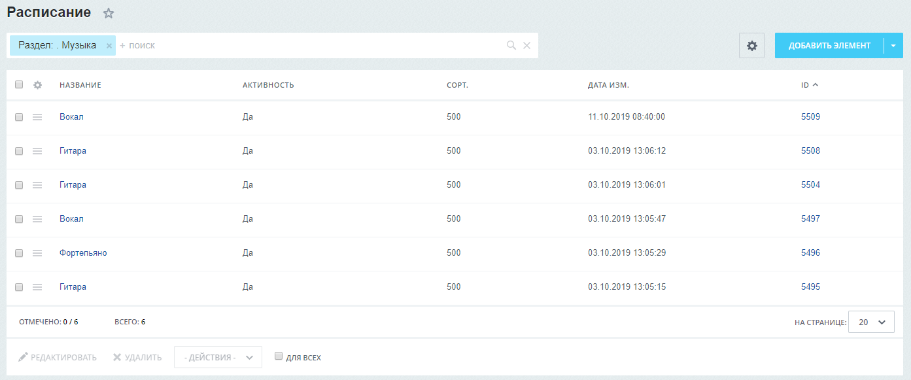Open the Вокал element with ID 5509
Image resolution: width=911 pixels, height=380 pixels.
click(x=71, y=117)
